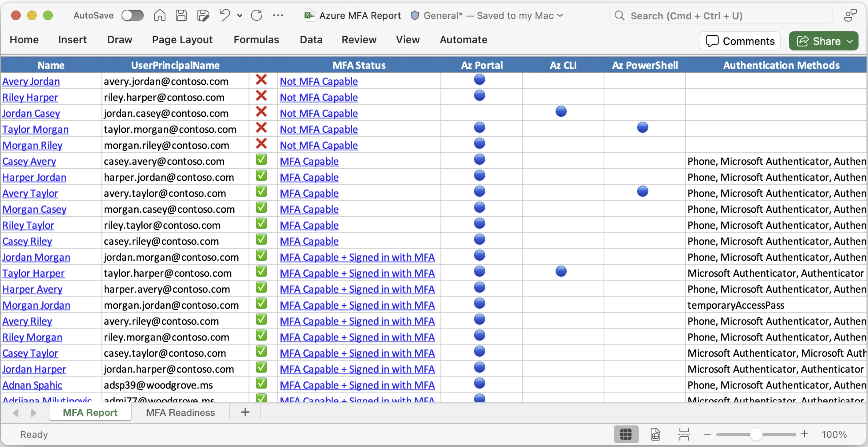Click the Search input field

pyautogui.click(x=721, y=15)
